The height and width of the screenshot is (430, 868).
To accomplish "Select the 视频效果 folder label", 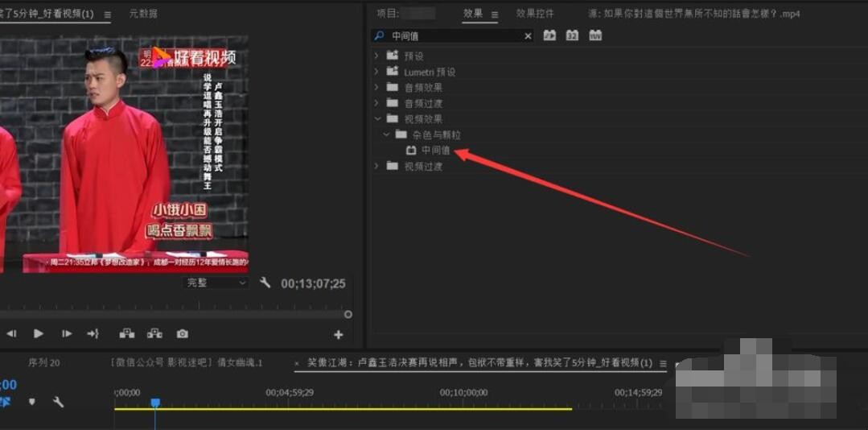I will tap(423, 118).
